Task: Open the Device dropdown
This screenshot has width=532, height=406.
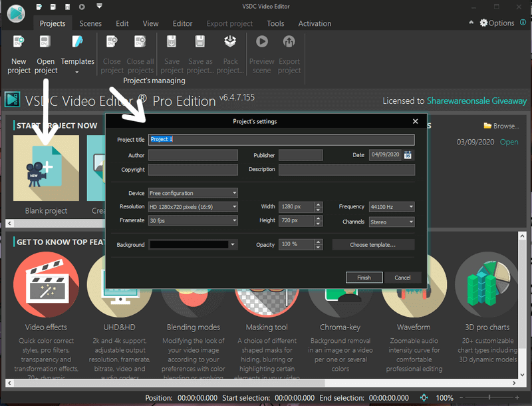Action: (193, 193)
